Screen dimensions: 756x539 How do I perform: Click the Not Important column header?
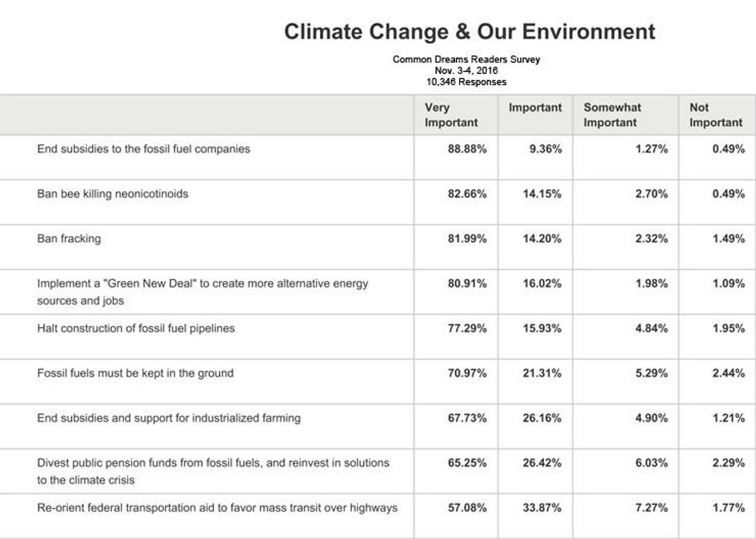(715, 115)
